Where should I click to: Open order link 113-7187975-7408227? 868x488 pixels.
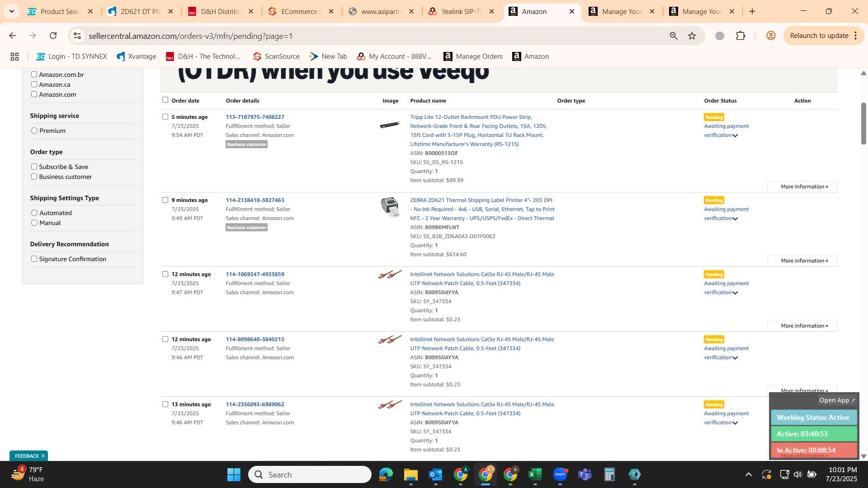pyautogui.click(x=255, y=117)
